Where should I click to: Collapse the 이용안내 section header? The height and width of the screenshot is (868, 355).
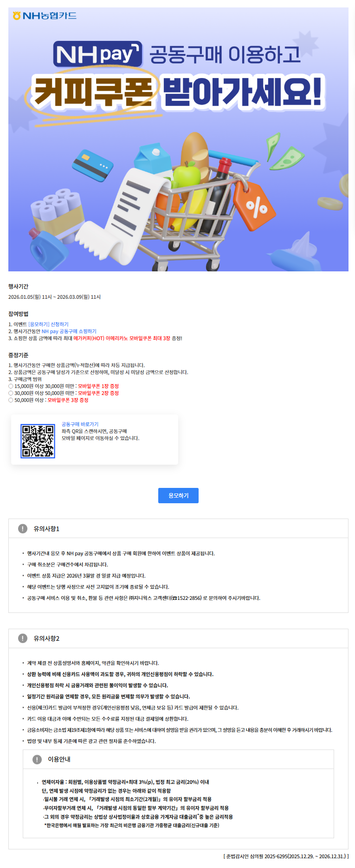coord(178,759)
